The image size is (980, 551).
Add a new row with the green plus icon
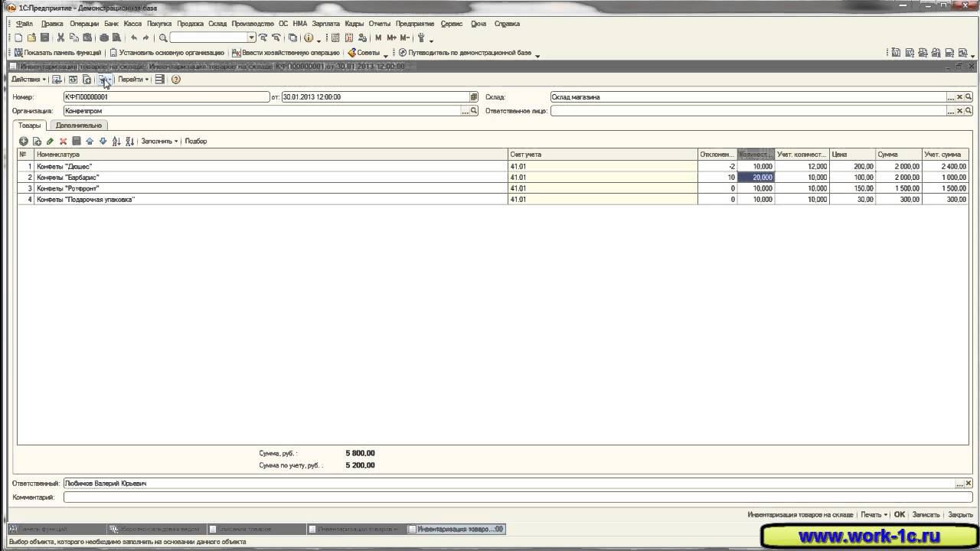click(24, 141)
